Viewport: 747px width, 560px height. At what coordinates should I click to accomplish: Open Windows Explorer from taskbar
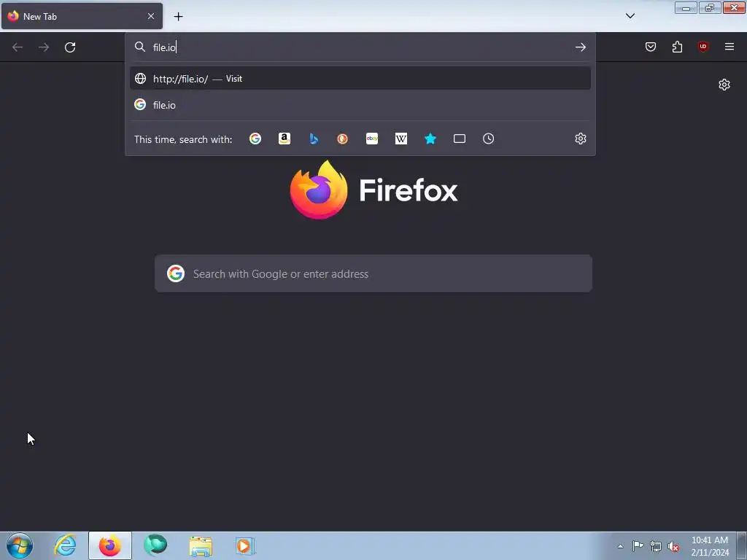tap(201, 545)
